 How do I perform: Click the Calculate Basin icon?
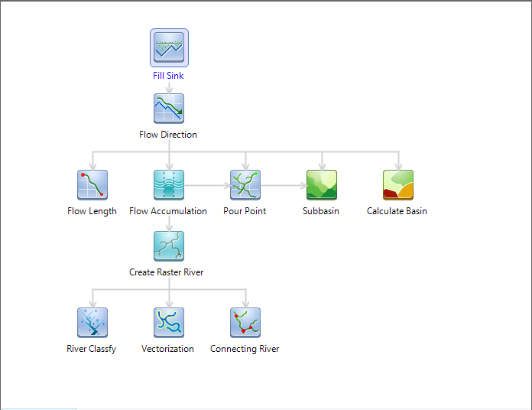pyautogui.click(x=398, y=185)
